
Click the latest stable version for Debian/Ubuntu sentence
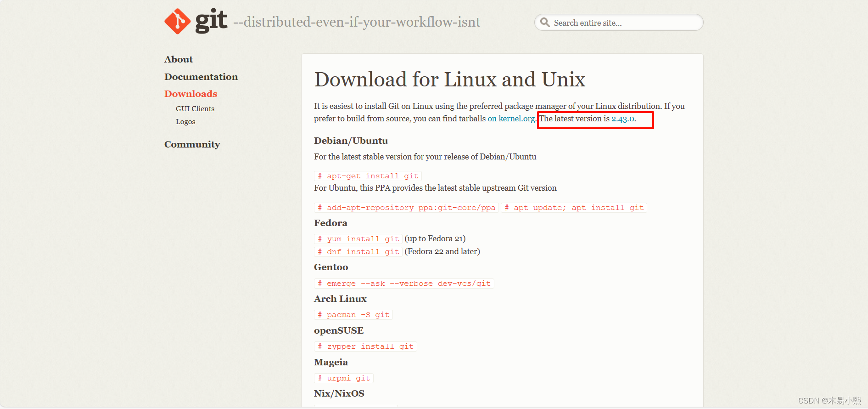click(425, 157)
